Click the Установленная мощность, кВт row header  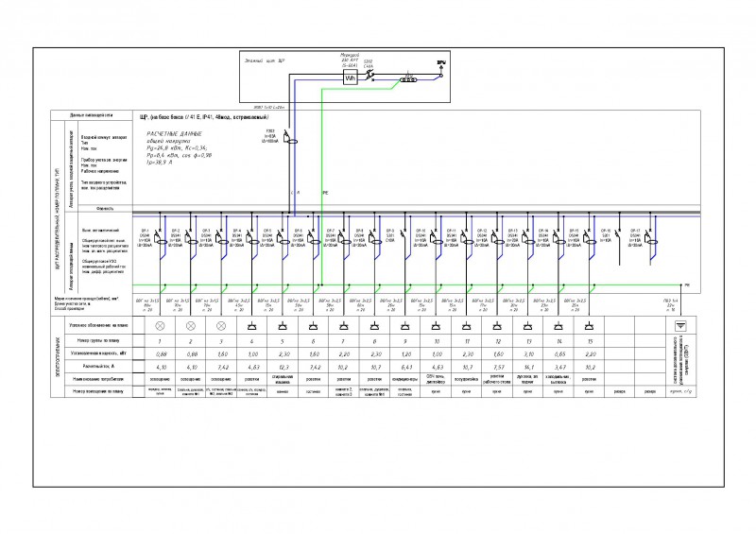(x=98, y=353)
